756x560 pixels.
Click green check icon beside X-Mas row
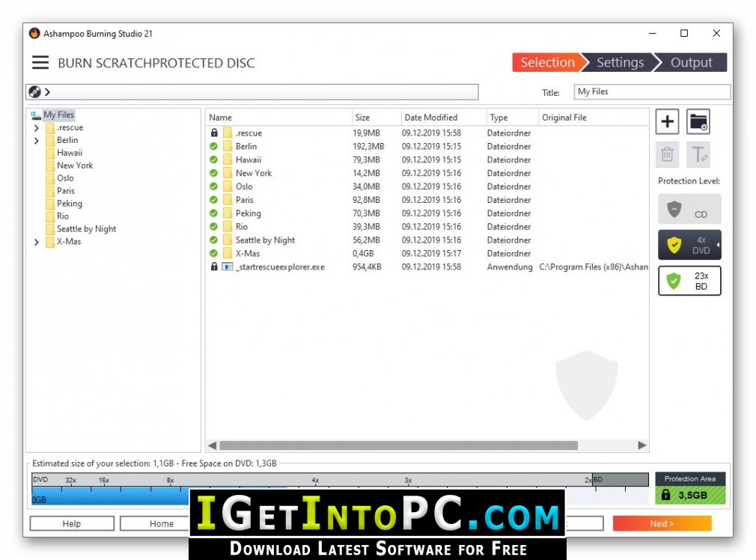point(213,253)
